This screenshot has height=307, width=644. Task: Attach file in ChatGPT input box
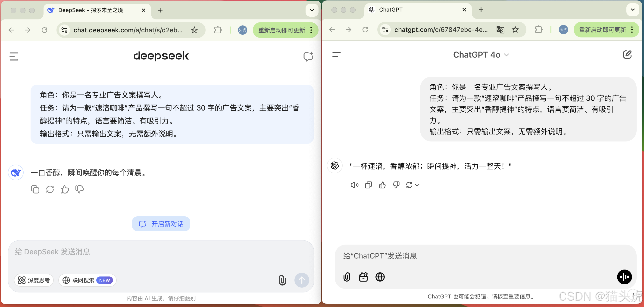coord(347,277)
